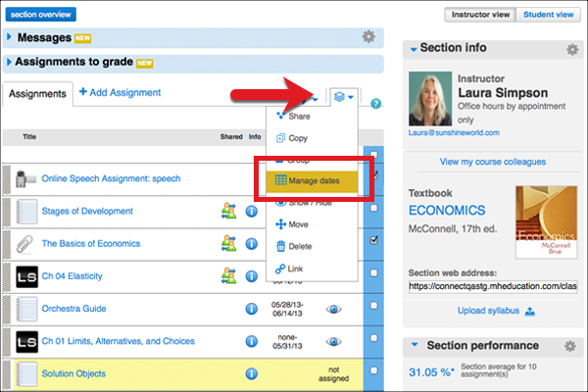Click the Add Assignment link

pyautogui.click(x=120, y=92)
